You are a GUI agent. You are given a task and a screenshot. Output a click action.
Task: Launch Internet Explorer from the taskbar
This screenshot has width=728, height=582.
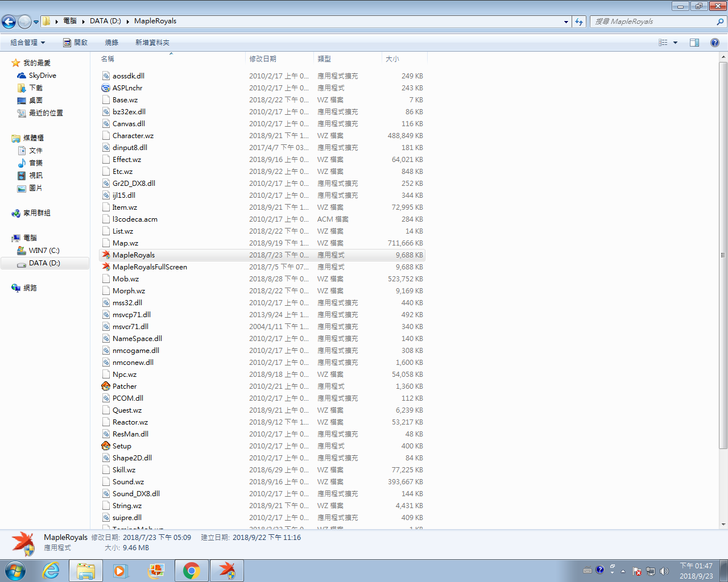51,571
